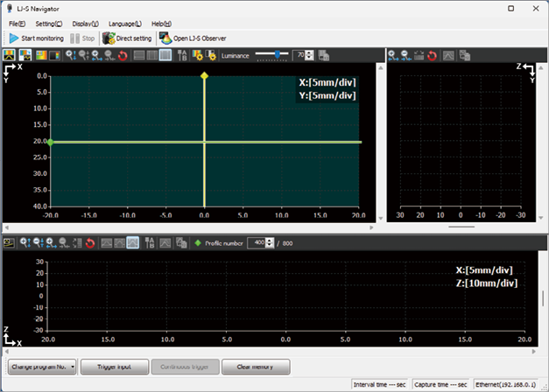
Task: Click the A/B compare icon in image toolbar
Action: coord(183,55)
